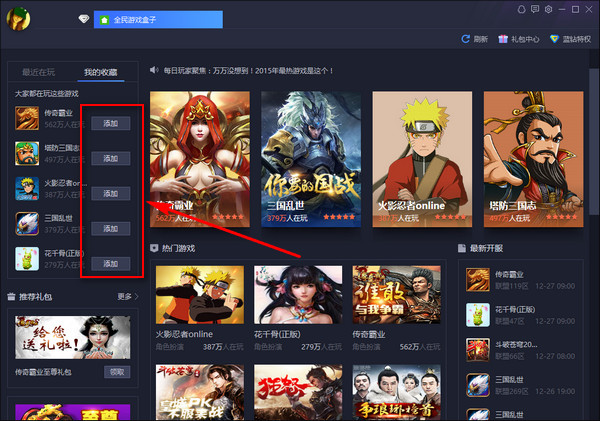Click the user avatar at top left
Viewport: 600px width, 421px height.
tap(18, 19)
